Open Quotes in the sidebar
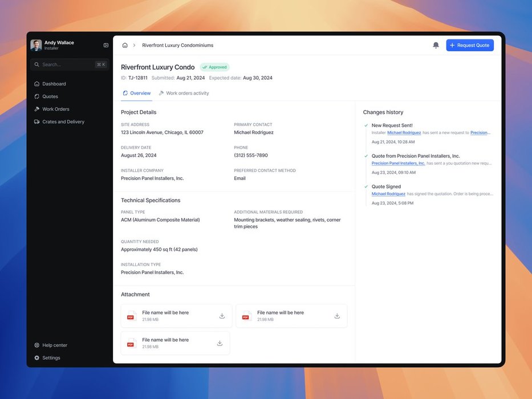Screen dimensions: 532x399 point(50,96)
